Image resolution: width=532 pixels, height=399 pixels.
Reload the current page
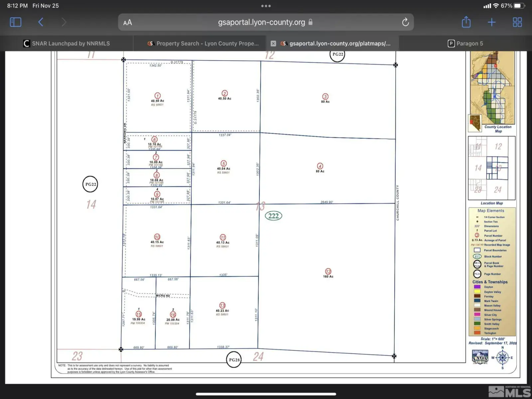point(405,22)
